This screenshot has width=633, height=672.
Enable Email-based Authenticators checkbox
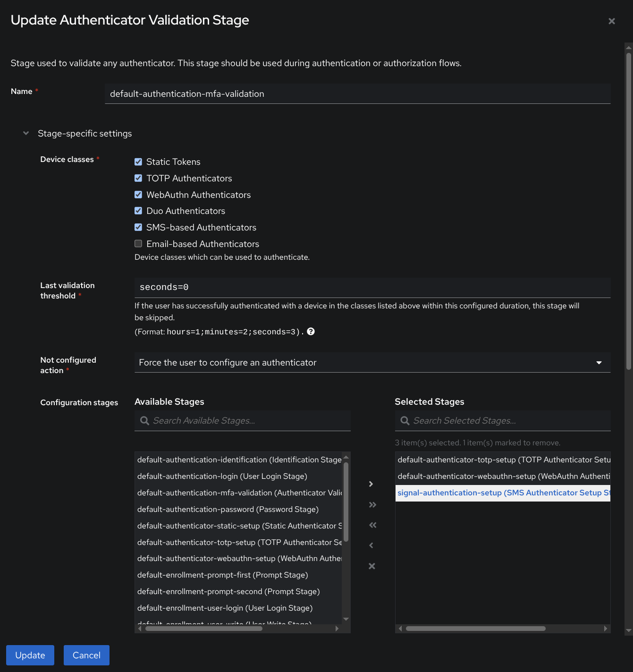[138, 244]
